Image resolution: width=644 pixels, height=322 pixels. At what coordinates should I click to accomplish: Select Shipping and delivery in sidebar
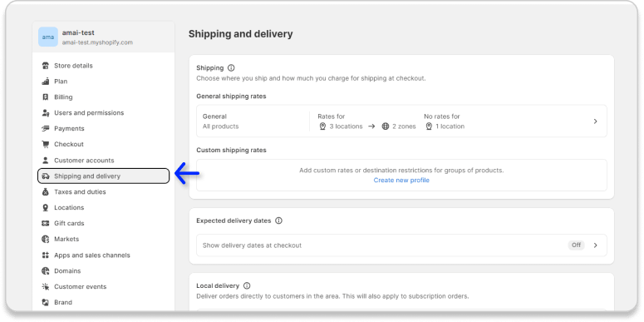click(104, 176)
